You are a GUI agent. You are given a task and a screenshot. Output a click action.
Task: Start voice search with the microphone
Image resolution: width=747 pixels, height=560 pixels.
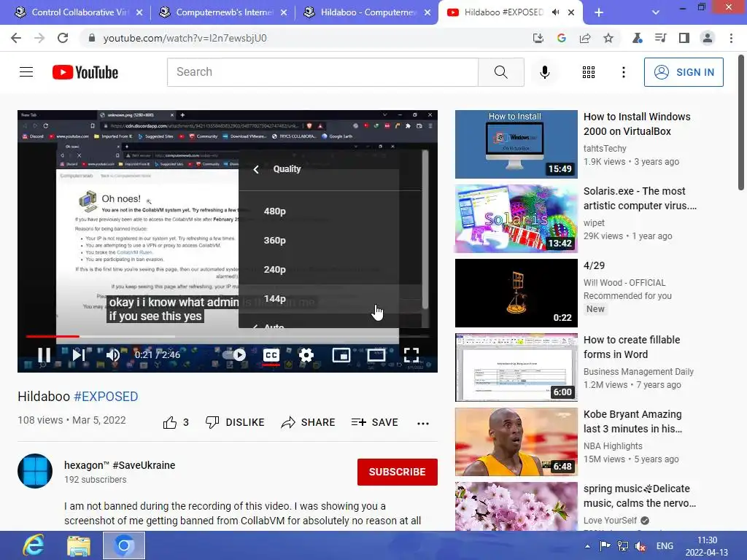point(544,72)
